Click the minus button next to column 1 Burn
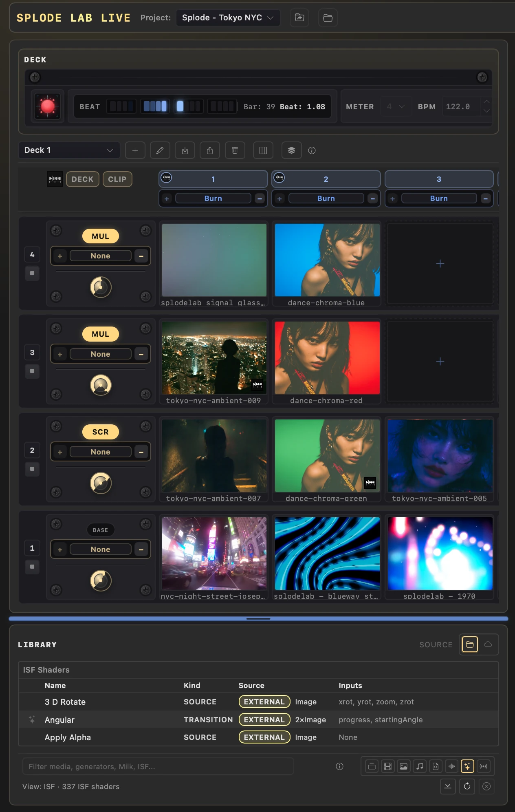The width and height of the screenshot is (515, 812). (x=260, y=199)
